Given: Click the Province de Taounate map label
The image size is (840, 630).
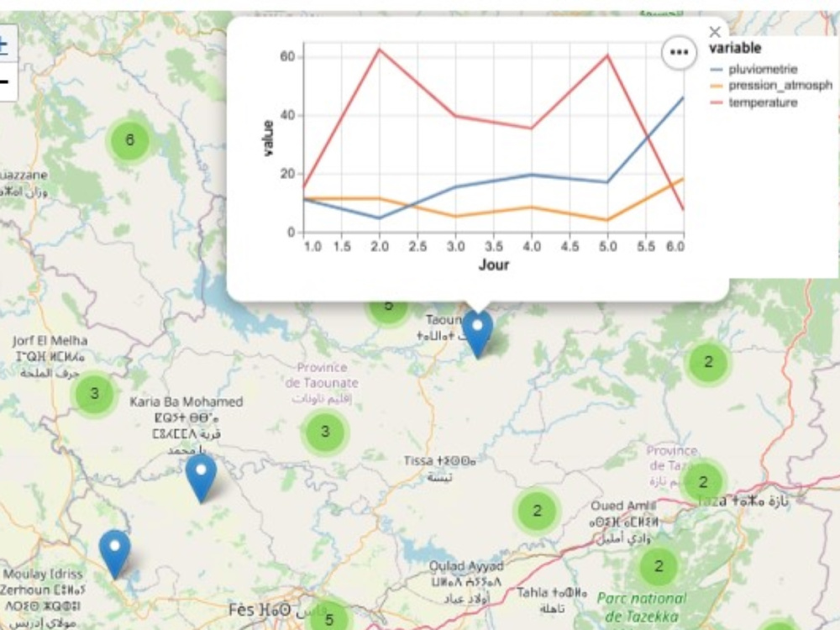Looking at the screenshot, I should coord(322,383).
